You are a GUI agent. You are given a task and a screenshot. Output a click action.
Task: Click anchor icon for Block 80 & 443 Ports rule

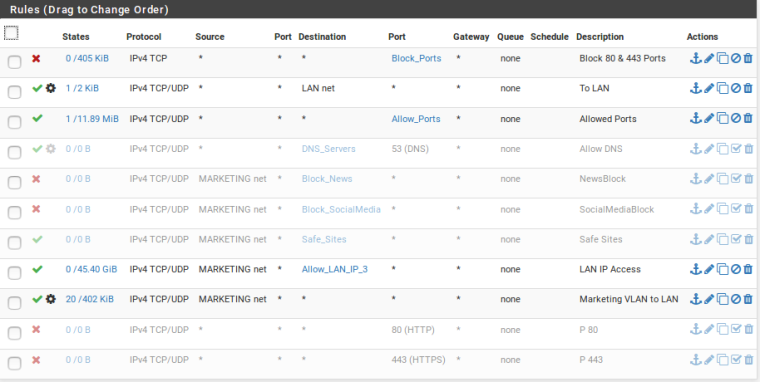point(696,59)
